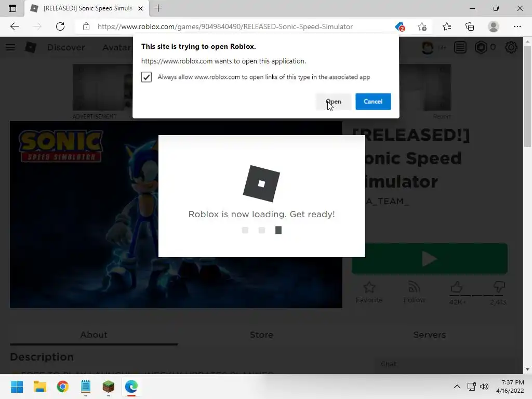532x399 pixels.
Task: Open the Roblox notifications feed icon
Action: 460,47
